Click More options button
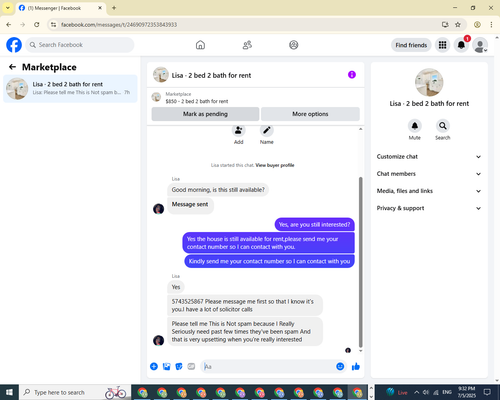Image resolution: width=500 pixels, height=400 pixels. pyautogui.click(x=310, y=114)
